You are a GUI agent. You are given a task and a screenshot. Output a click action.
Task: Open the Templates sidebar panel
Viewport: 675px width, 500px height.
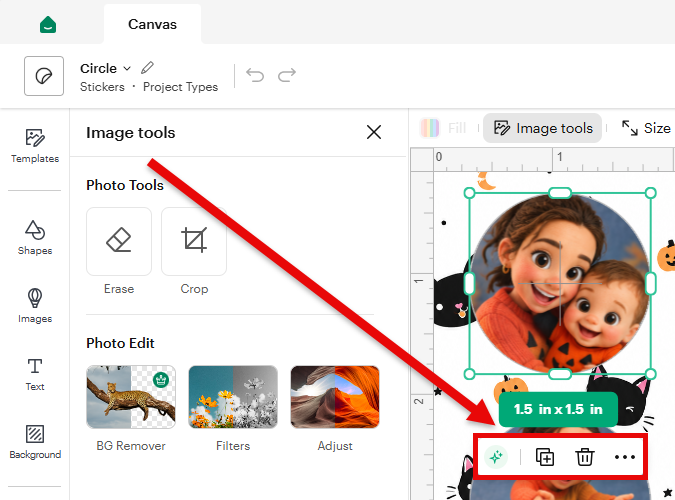click(35, 146)
